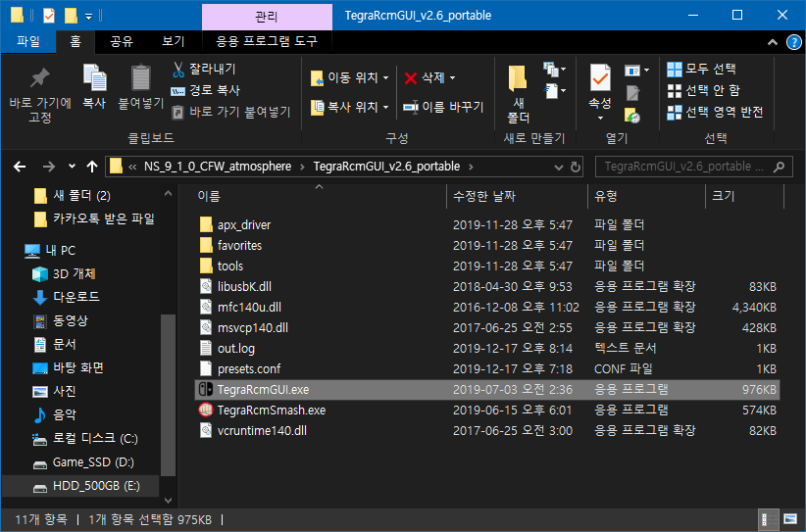Open New item dropdown in New group
Viewport: 806px width, 532px height.
click(x=554, y=69)
